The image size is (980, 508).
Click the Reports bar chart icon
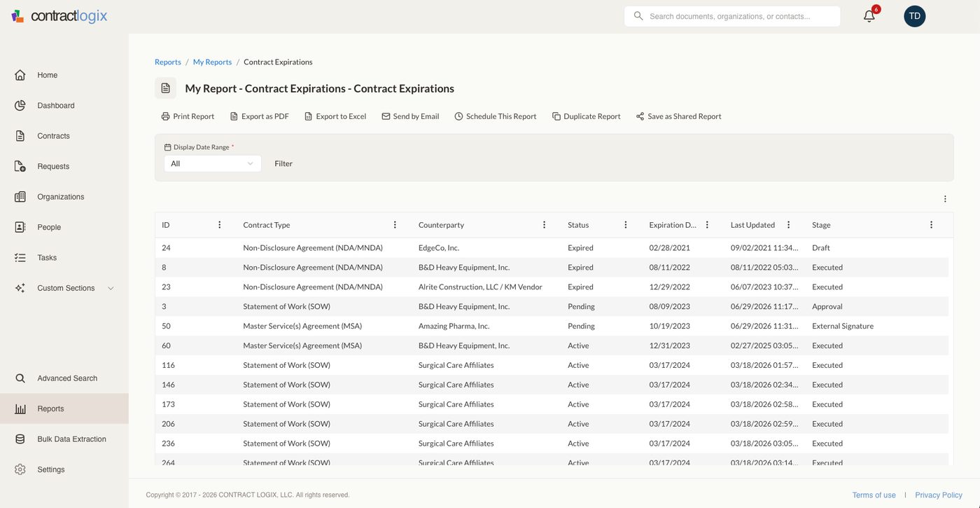tap(20, 409)
